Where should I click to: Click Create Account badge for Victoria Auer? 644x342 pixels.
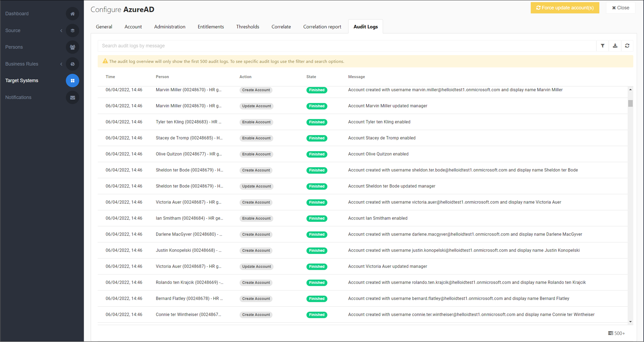[x=256, y=202]
